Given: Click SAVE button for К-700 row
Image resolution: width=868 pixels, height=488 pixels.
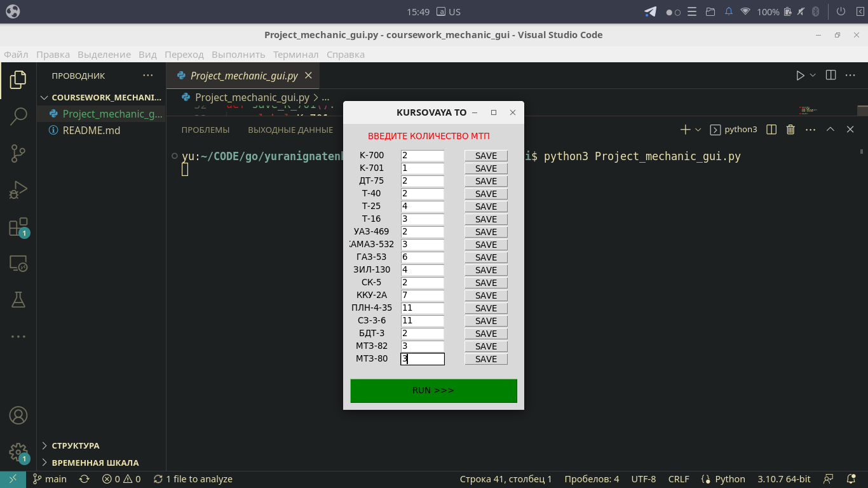Looking at the screenshot, I should click(x=486, y=156).
